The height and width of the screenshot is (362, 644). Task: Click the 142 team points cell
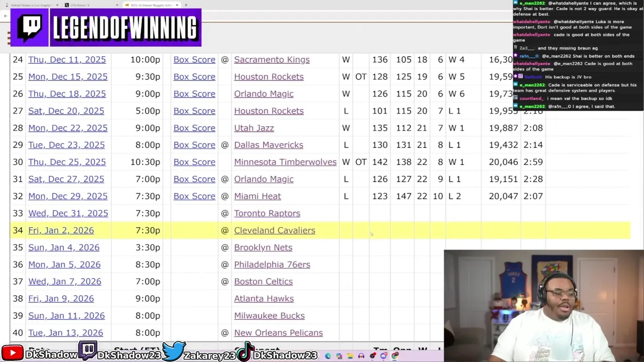380,162
